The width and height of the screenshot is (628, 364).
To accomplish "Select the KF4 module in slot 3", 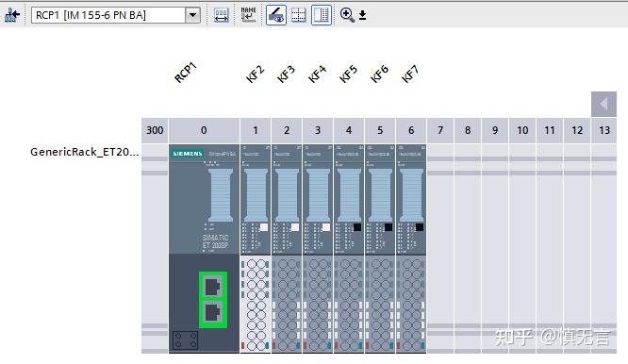I will (318, 248).
